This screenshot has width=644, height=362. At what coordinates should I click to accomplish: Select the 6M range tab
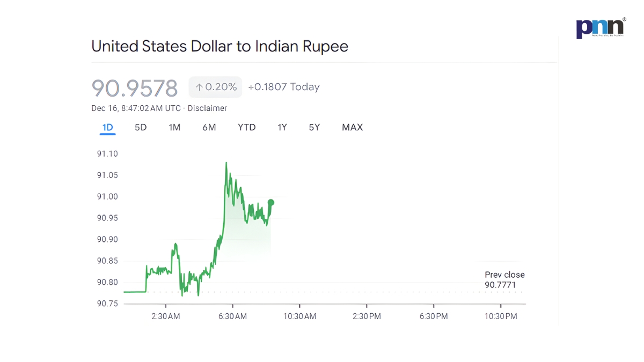(x=209, y=128)
